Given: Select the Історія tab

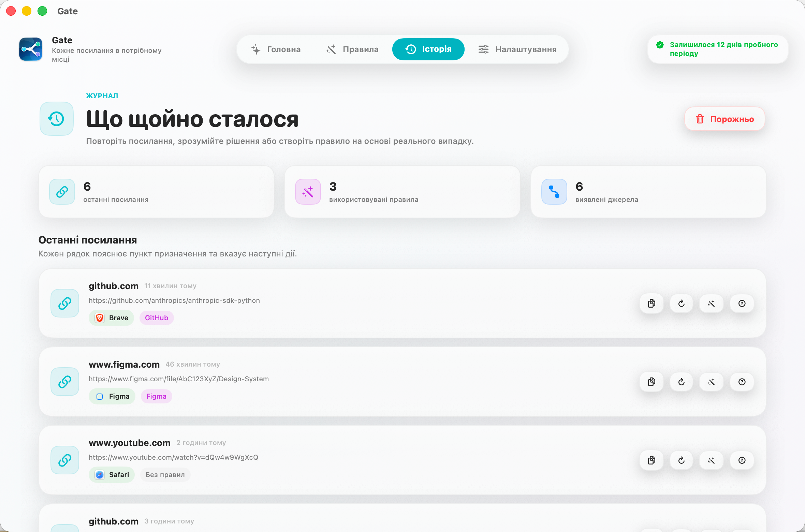Looking at the screenshot, I should 428,49.
